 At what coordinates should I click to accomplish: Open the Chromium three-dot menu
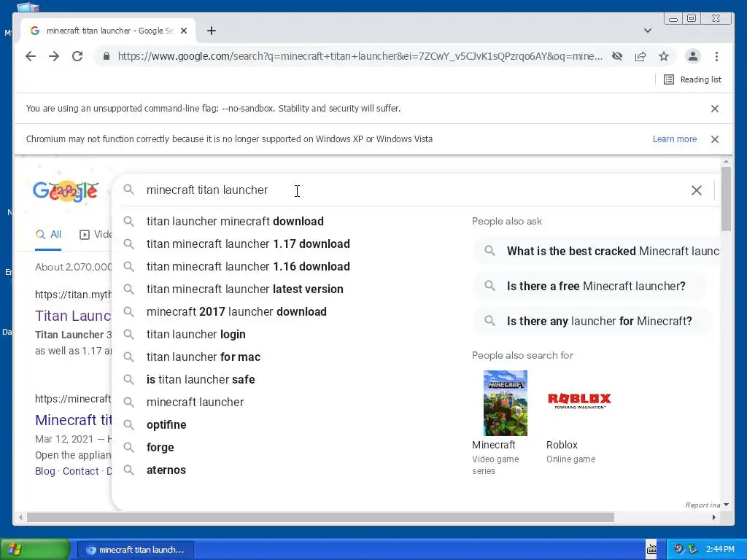click(x=716, y=56)
